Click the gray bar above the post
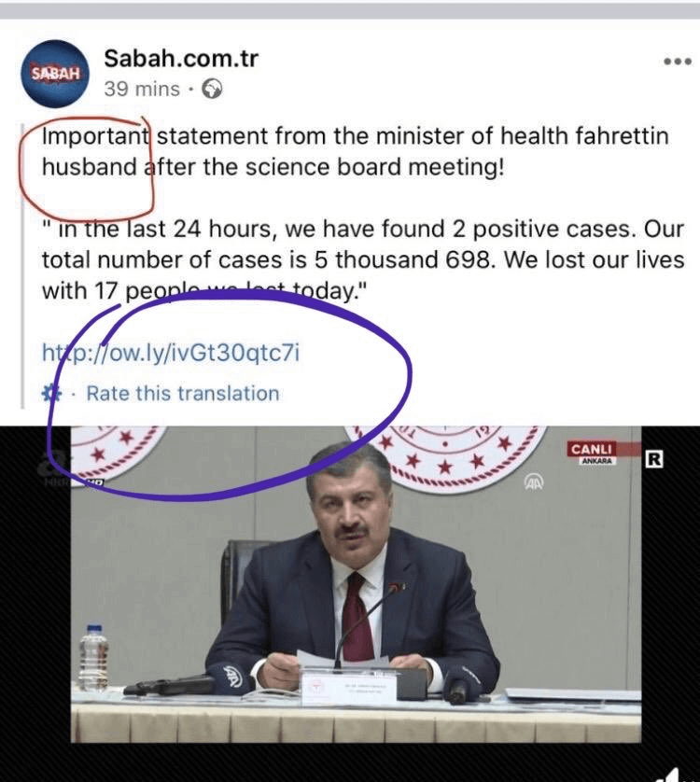Image resolution: width=700 pixels, height=782 pixels. pyautogui.click(x=350, y=10)
